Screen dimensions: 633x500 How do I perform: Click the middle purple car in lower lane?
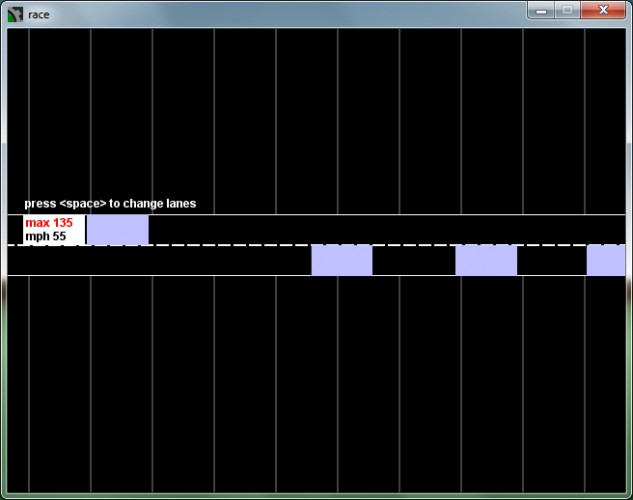pyautogui.click(x=486, y=260)
